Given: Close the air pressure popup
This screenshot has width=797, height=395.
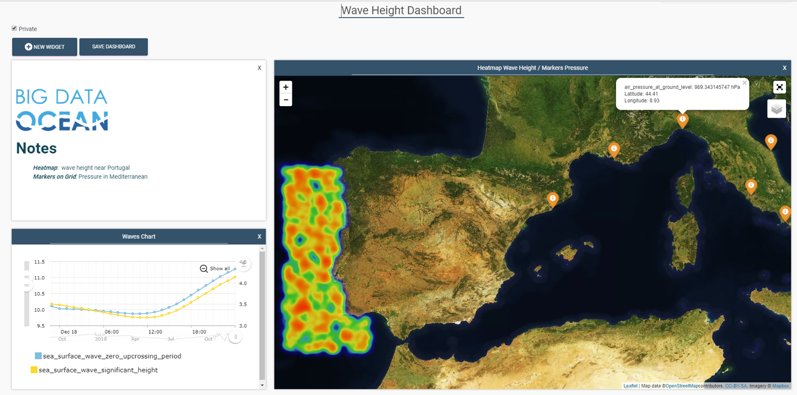Looking at the screenshot, I should coord(745,82).
